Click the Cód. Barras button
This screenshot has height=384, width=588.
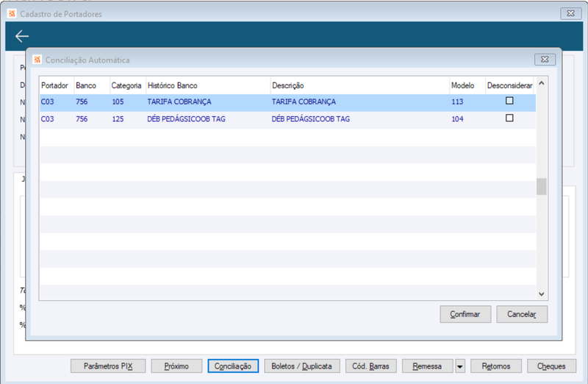coord(371,366)
